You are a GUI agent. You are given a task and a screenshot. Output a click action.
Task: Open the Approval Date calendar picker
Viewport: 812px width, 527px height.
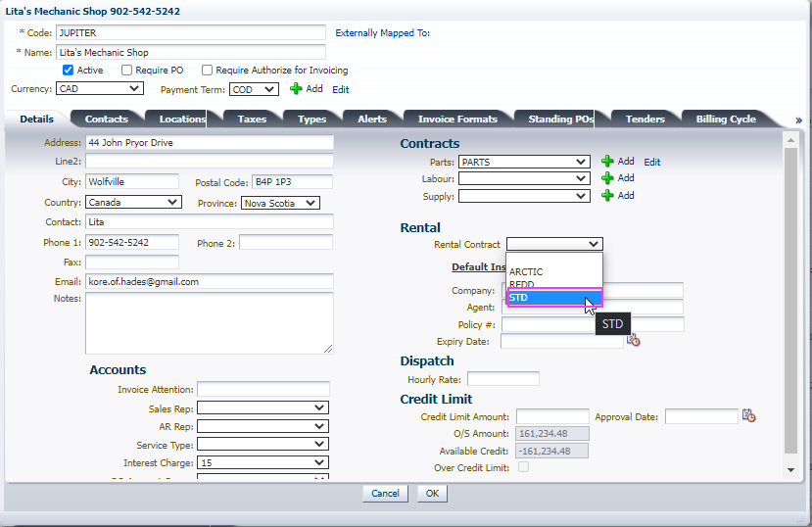pos(748,415)
